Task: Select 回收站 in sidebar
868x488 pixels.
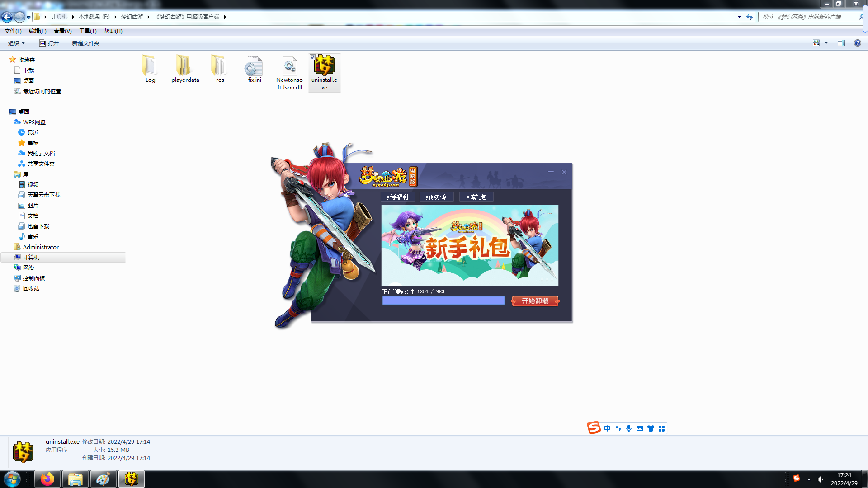Action: 31,289
